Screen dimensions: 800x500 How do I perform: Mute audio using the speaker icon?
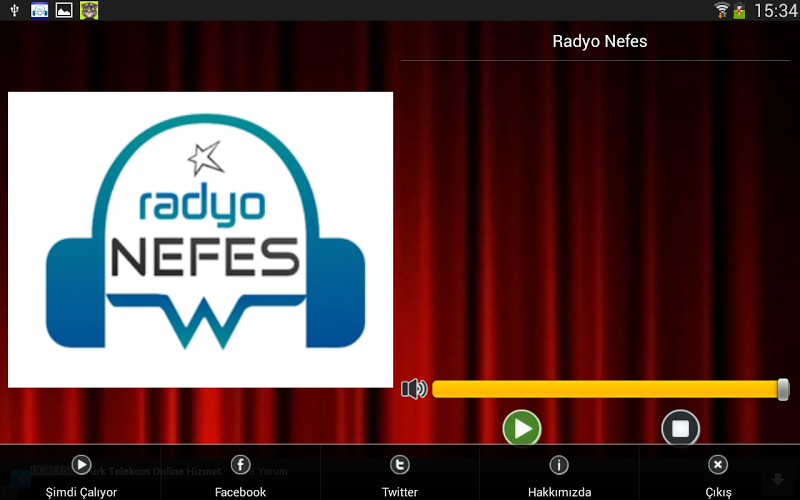pyautogui.click(x=414, y=389)
